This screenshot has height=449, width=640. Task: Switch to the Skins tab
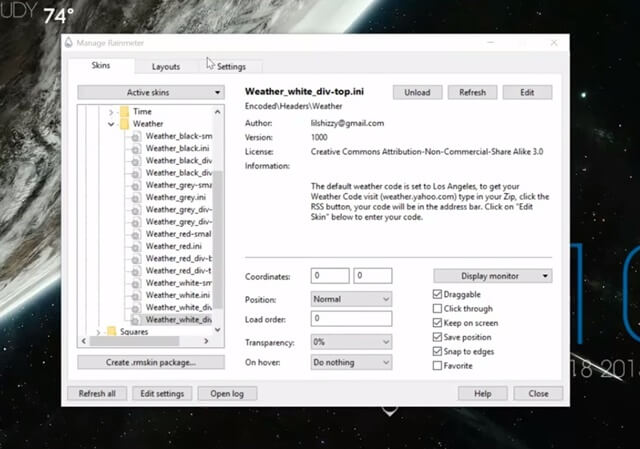point(101,65)
